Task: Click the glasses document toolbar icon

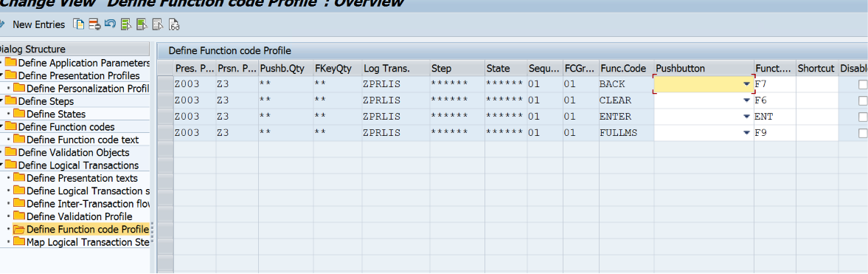Action: (x=174, y=24)
